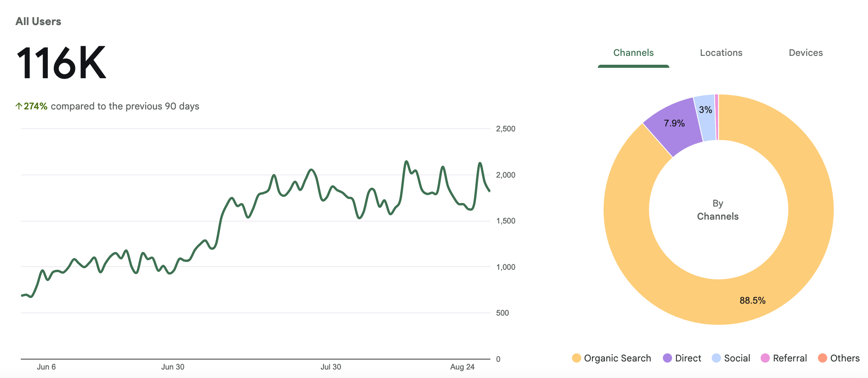Click the green up-arrow growth icon
The width and height of the screenshot is (868, 378).
[18, 106]
